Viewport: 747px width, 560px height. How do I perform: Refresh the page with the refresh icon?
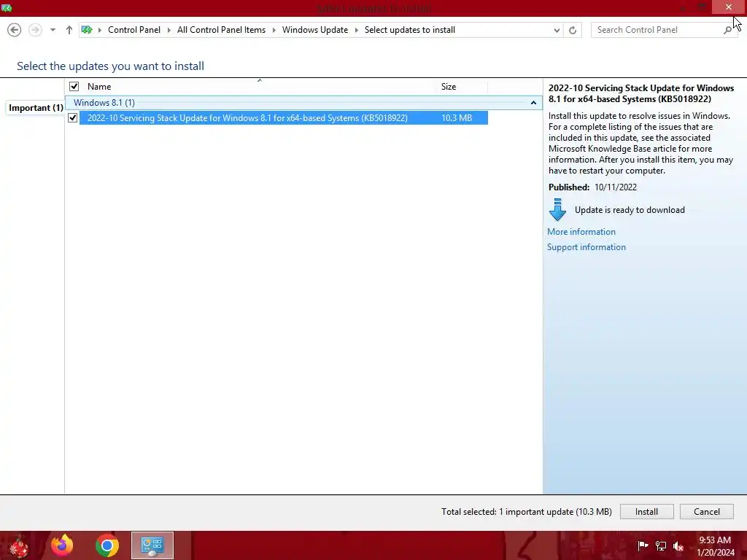(573, 30)
